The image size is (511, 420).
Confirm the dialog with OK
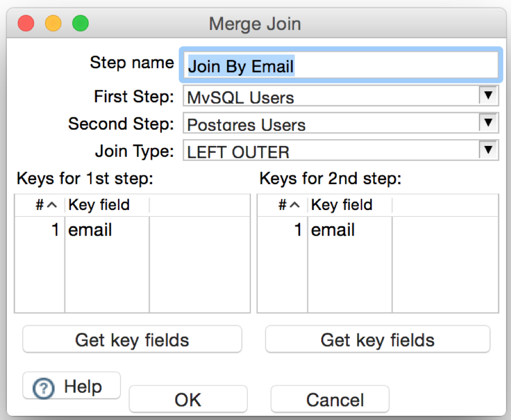(188, 400)
